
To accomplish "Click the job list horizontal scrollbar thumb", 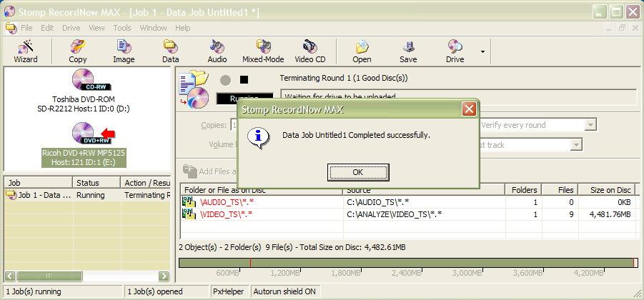I will point(49,276).
